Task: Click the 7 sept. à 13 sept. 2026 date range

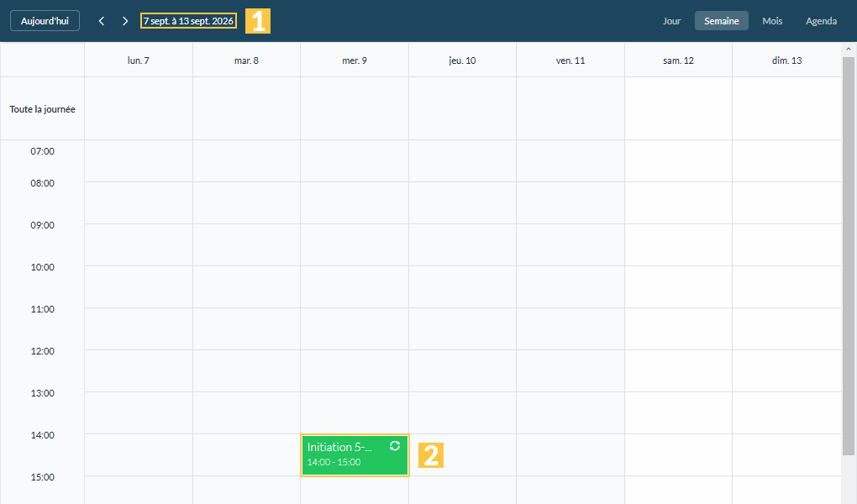Action: click(x=188, y=21)
